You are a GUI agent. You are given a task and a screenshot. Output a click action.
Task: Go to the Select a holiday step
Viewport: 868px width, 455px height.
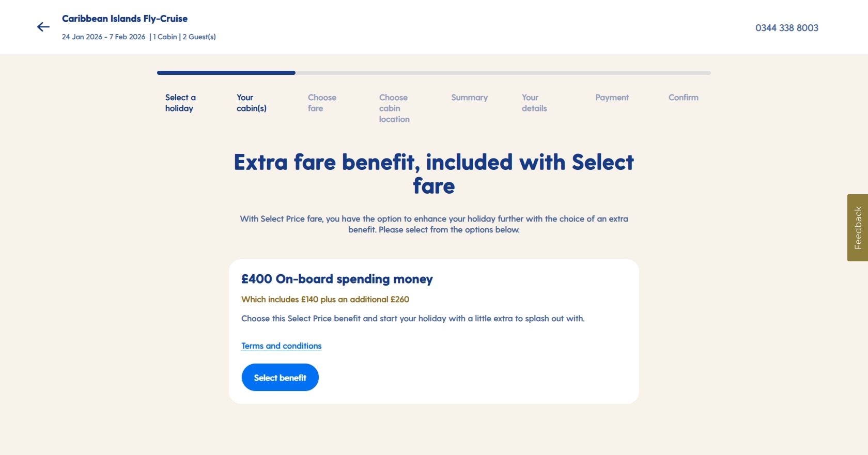tap(180, 103)
